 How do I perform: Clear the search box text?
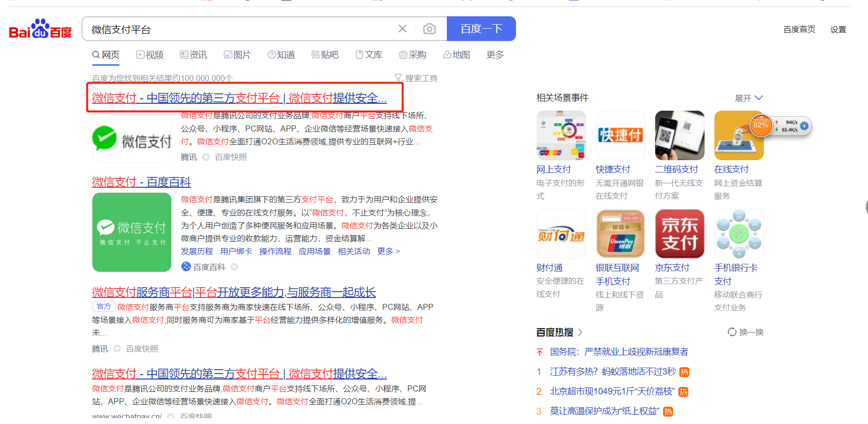point(402,29)
